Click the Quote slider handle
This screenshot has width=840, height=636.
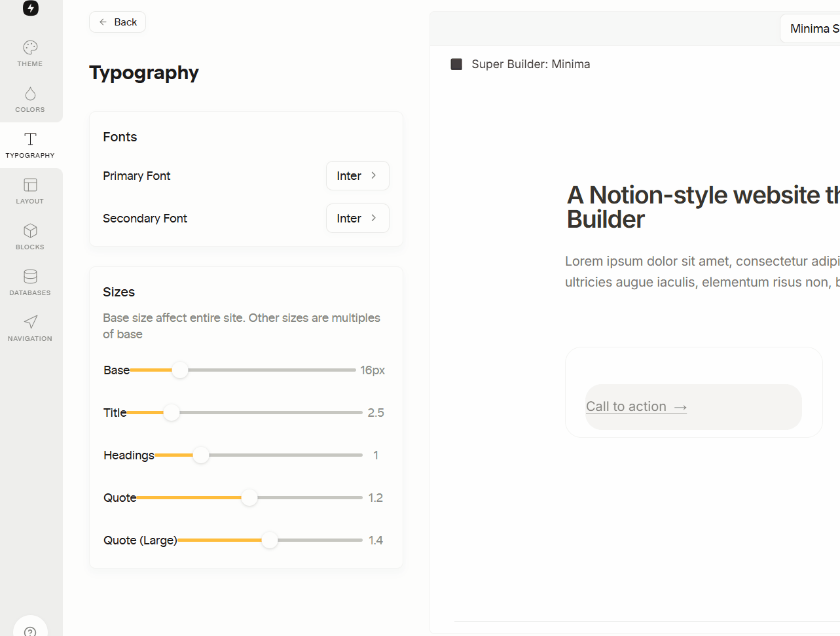(249, 498)
